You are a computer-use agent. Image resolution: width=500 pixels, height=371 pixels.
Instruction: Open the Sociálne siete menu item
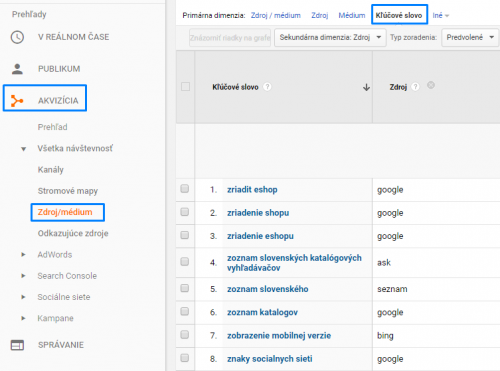tap(64, 297)
